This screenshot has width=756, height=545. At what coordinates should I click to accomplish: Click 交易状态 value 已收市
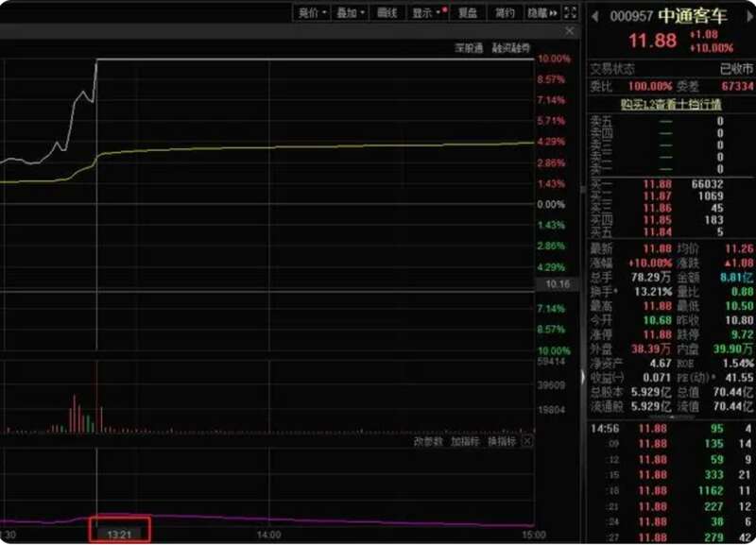(736, 69)
